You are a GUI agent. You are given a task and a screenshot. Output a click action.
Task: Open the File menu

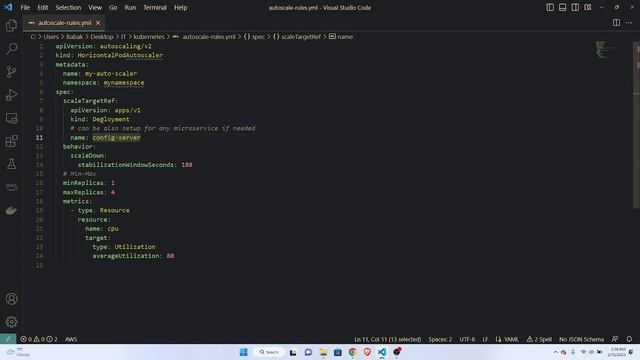(x=25, y=7)
